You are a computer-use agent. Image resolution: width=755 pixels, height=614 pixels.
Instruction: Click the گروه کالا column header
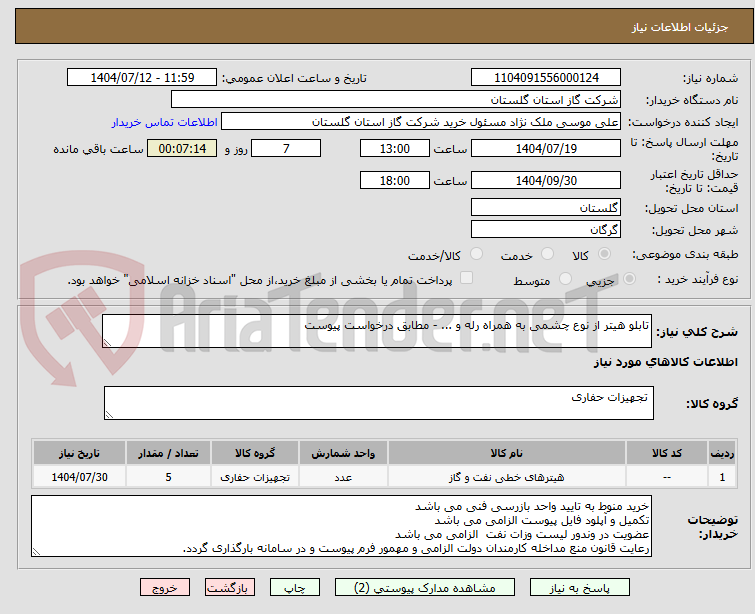coord(255,453)
